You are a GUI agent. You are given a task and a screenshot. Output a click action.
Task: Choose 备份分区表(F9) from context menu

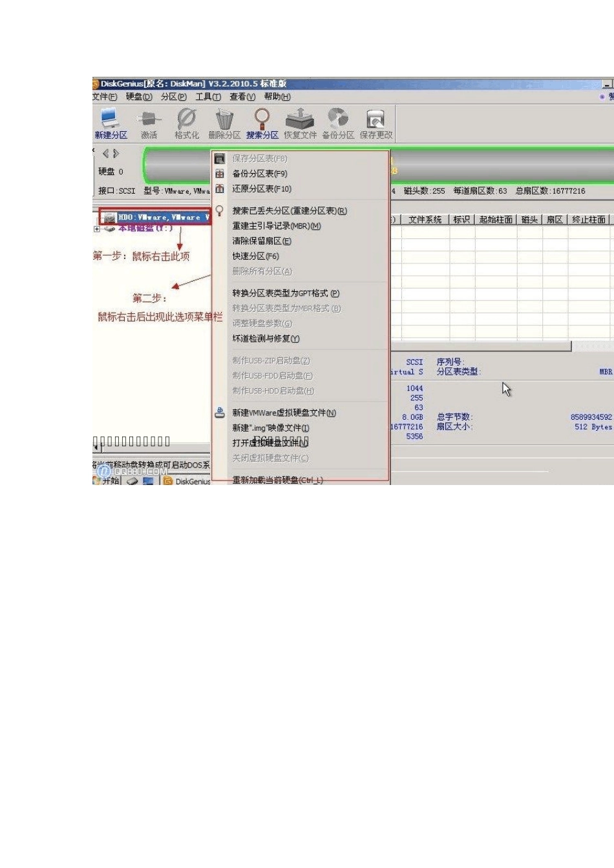[260, 174]
